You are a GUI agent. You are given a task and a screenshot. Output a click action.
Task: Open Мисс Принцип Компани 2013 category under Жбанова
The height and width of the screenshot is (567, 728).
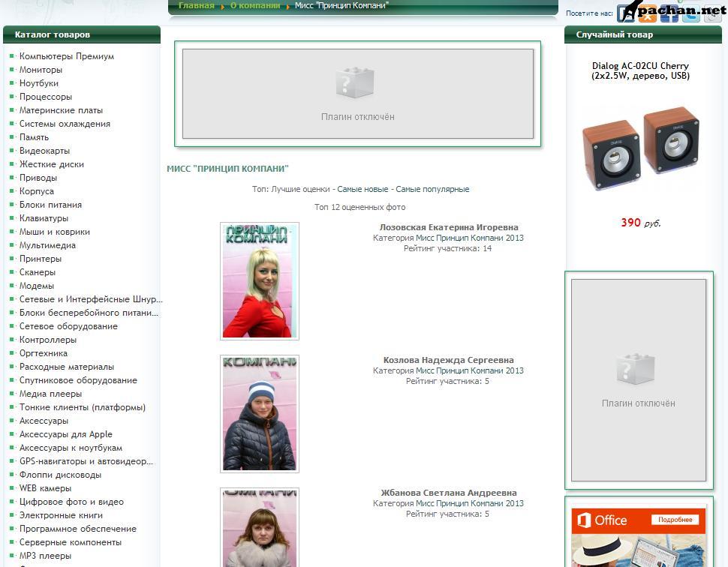[x=470, y=503]
